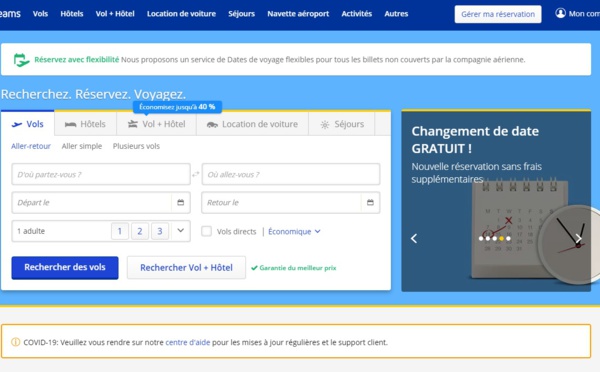Switch to Location de voiture search tab

[x=252, y=124]
